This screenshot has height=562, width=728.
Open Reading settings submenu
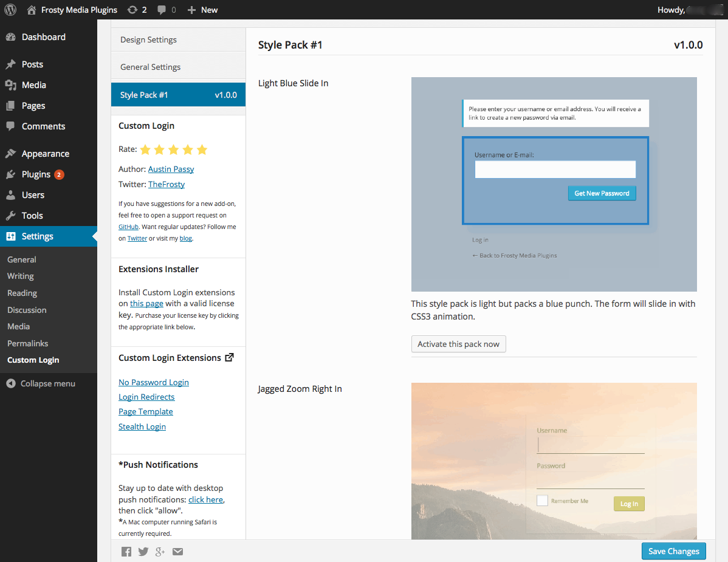tap(22, 293)
